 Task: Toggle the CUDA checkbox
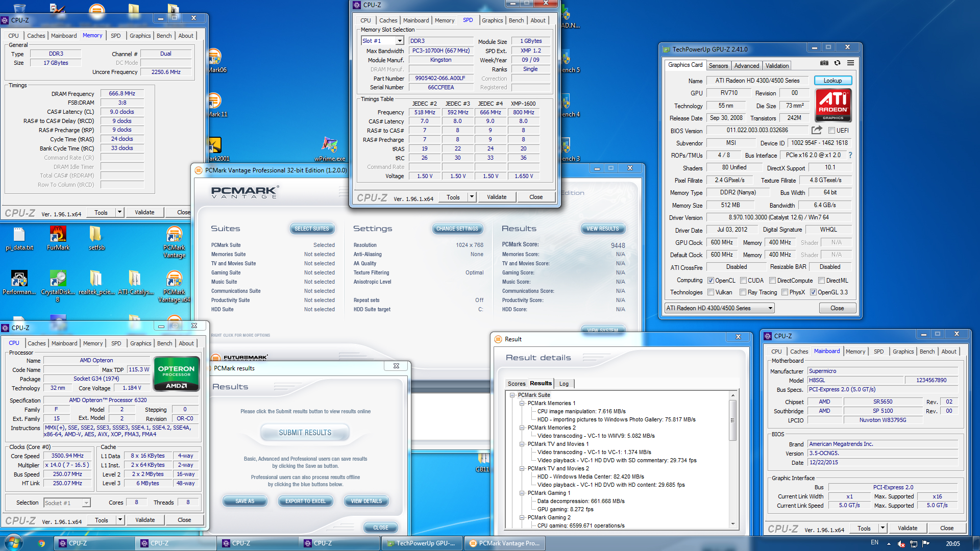tap(744, 281)
